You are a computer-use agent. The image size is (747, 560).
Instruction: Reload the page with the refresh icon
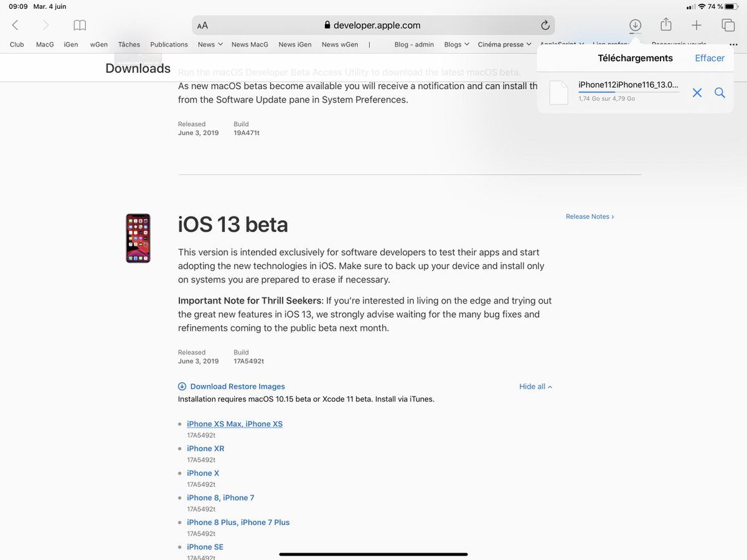pyautogui.click(x=545, y=25)
